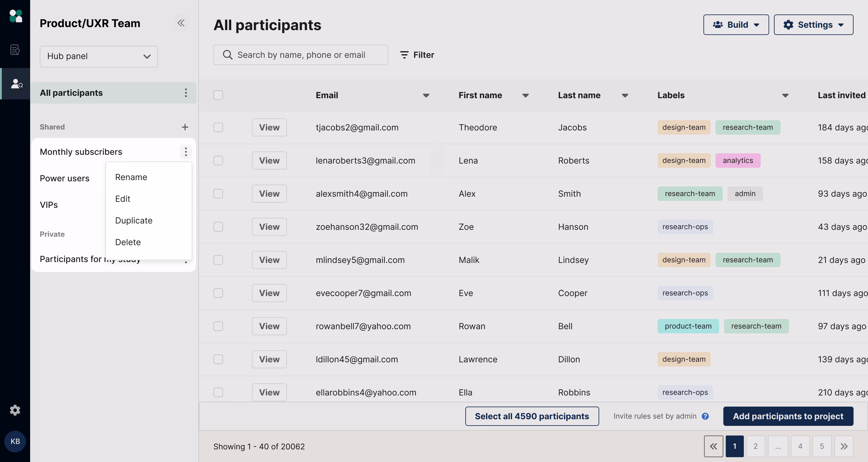This screenshot has width=868, height=462.
Task: Open the gear settings icon at bottom left
Action: 15,410
